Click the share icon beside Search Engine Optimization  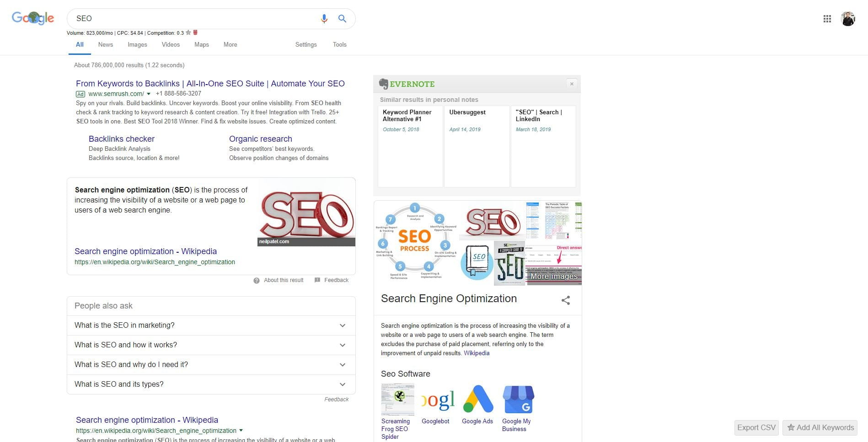coord(566,300)
